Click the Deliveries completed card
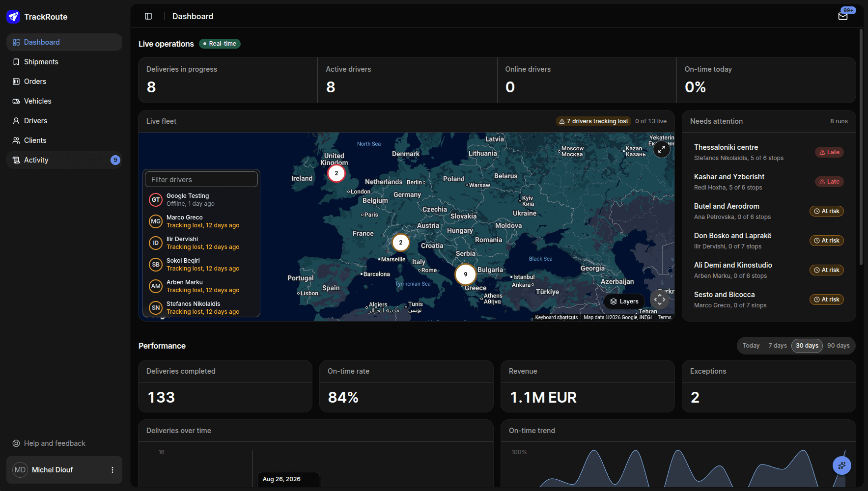 click(x=225, y=386)
